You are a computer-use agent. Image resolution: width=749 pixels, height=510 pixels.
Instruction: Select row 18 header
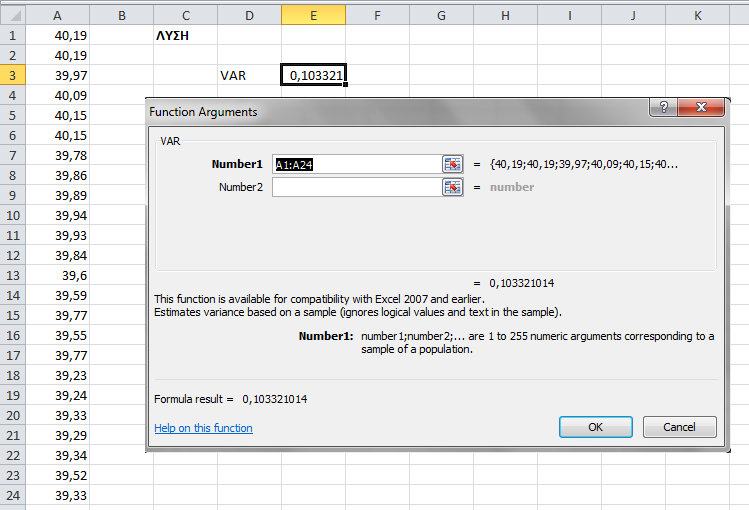pos(12,375)
